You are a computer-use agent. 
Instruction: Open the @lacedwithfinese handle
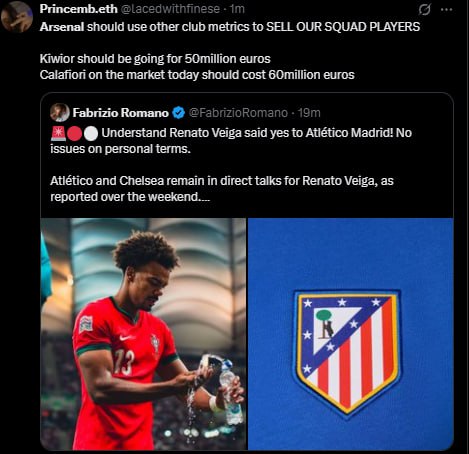[x=170, y=9]
